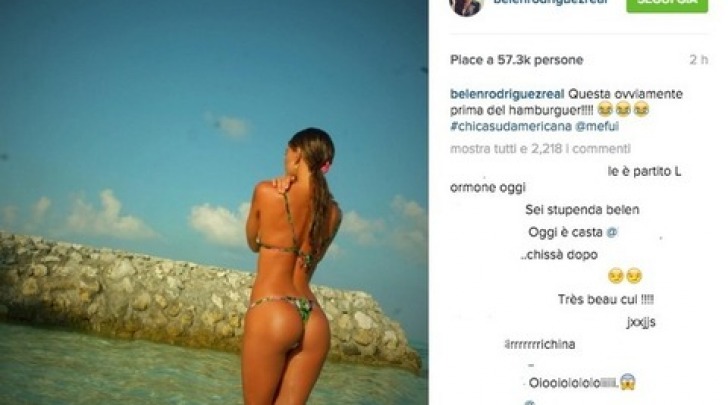Screen dimensions: 728x405
Task: Click the laughing emojis in the caption
Action: pyautogui.click(x=623, y=110)
